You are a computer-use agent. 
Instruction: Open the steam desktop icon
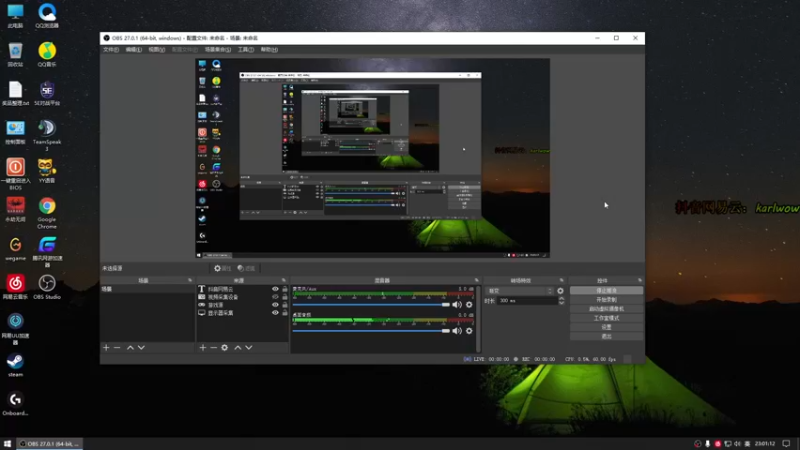(15, 365)
